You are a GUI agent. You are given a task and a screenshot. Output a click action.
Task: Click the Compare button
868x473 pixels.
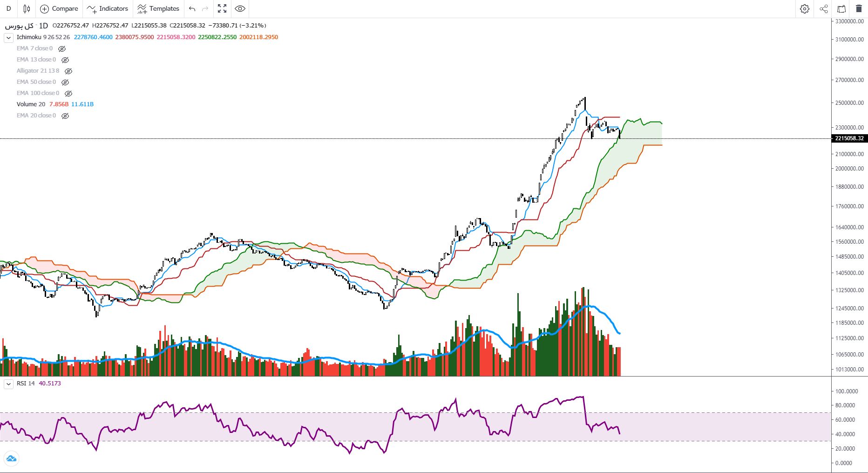click(59, 9)
